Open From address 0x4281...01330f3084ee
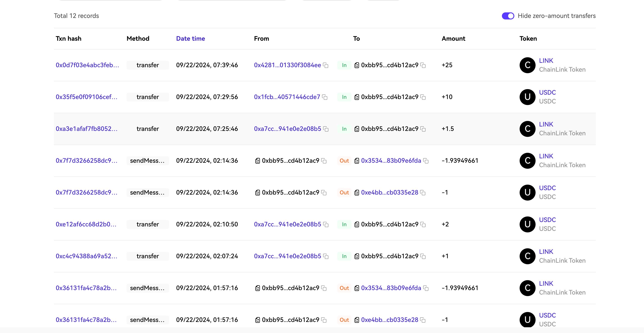This screenshot has width=644, height=333. [x=287, y=65]
